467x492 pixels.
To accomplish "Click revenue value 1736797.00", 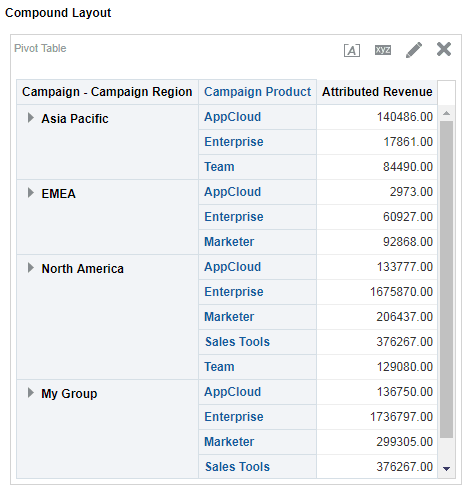I will pos(401,417).
